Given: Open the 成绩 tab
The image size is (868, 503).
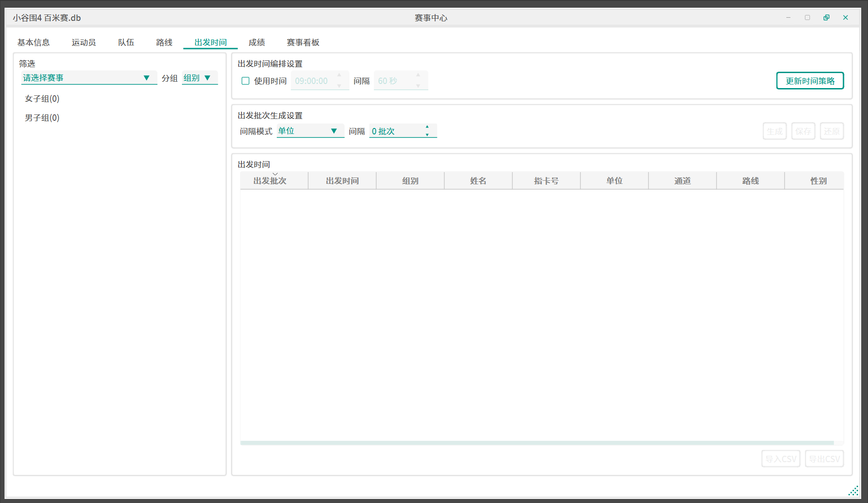Looking at the screenshot, I should [x=256, y=42].
